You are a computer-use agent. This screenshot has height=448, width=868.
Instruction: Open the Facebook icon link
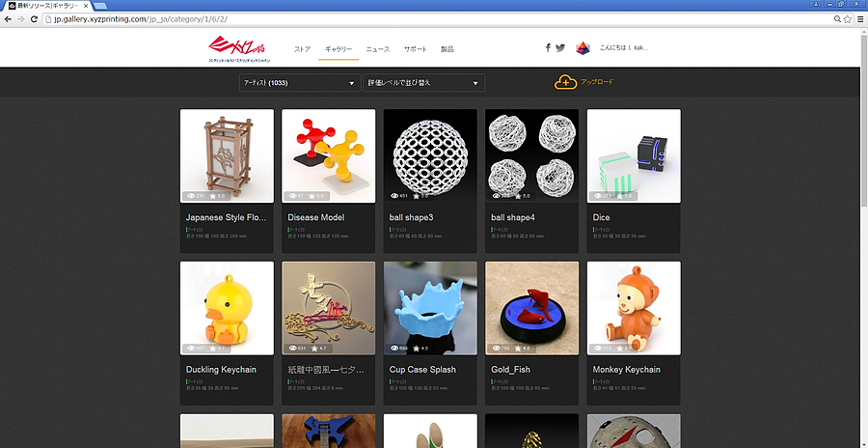[x=548, y=47]
